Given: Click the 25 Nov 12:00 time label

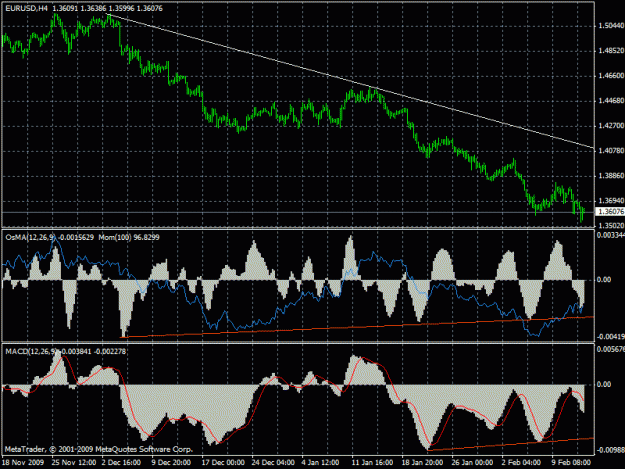Looking at the screenshot, I should coord(74,462).
